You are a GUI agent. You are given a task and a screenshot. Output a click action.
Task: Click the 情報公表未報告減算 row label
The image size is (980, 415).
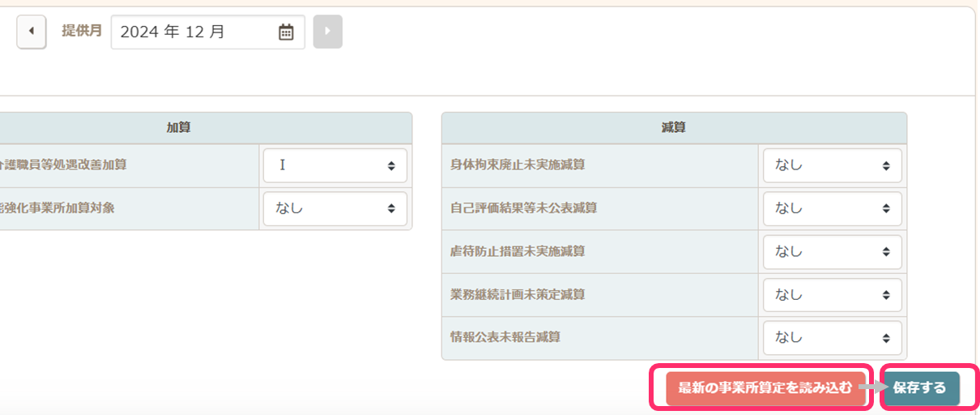tap(505, 337)
